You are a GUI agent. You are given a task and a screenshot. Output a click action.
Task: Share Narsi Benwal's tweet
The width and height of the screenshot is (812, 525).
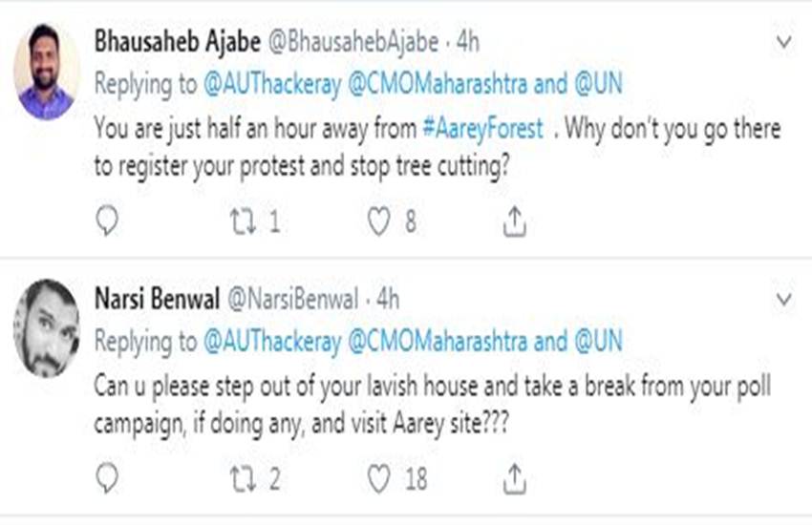point(514,477)
